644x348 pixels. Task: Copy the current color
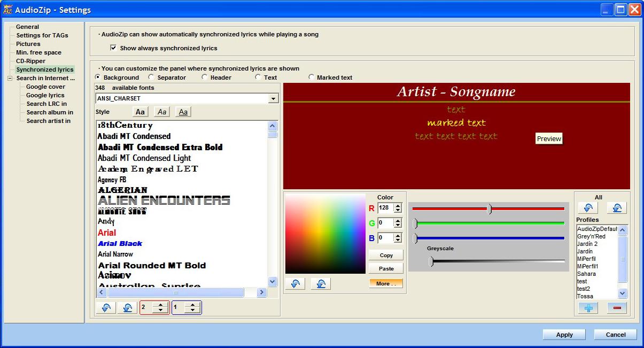point(386,256)
